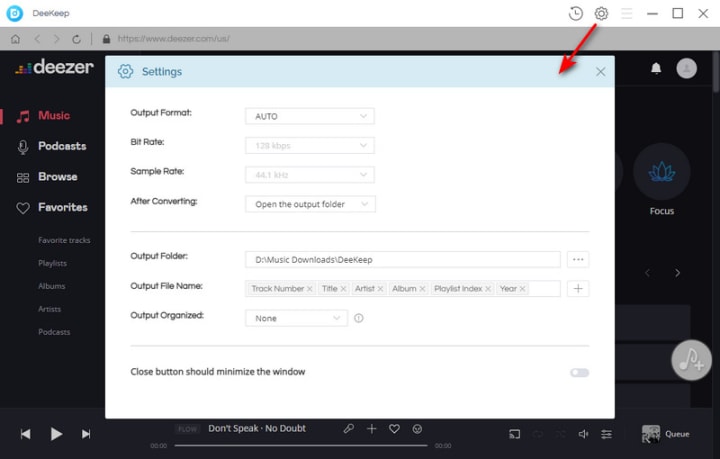This screenshot has height=459, width=720.
Task: Open the cast to device icon
Action: click(x=514, y=434)
